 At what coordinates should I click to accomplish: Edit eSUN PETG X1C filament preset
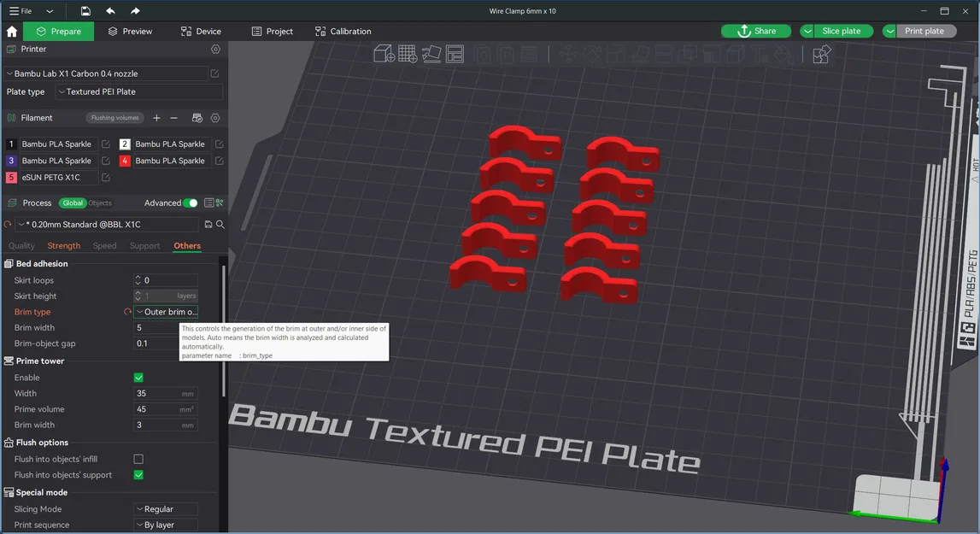tap(106, 178)
